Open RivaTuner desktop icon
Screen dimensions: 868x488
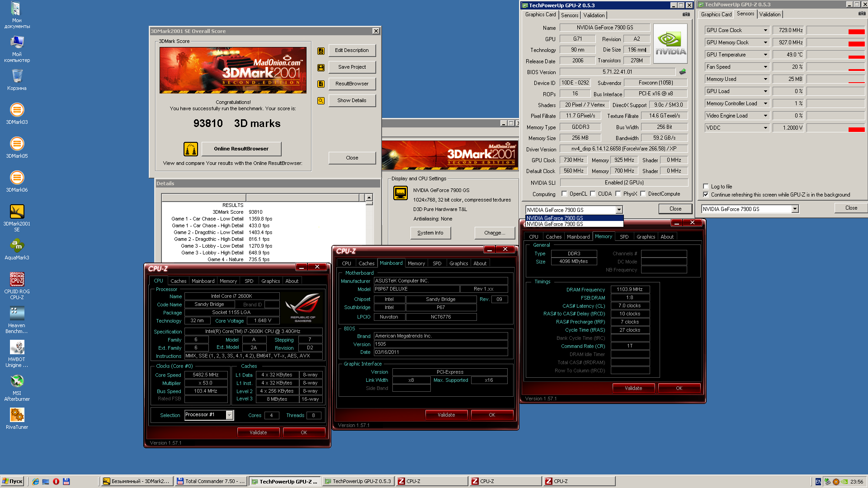pyautogui.click(x=17, y=418)
